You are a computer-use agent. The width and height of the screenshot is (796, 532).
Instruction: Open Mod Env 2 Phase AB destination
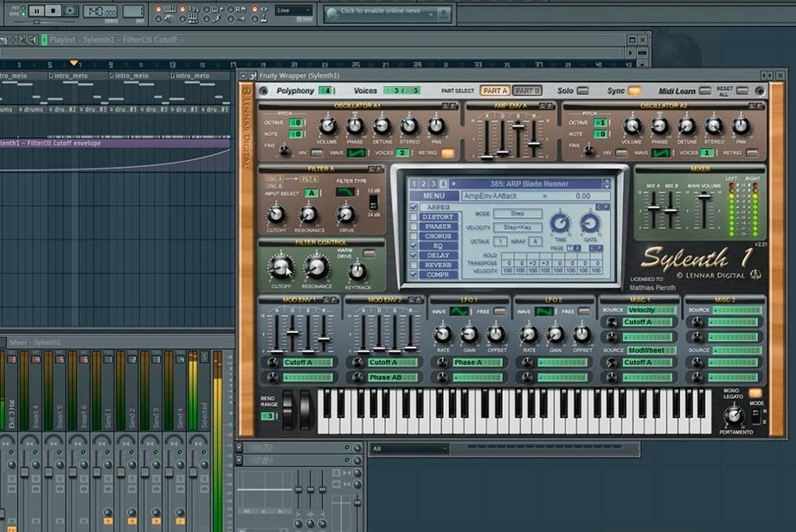tap(393, 378)
